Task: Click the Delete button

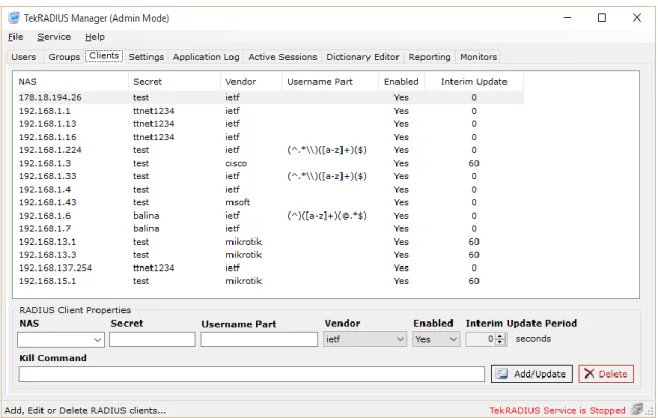Action: (606, 374)
